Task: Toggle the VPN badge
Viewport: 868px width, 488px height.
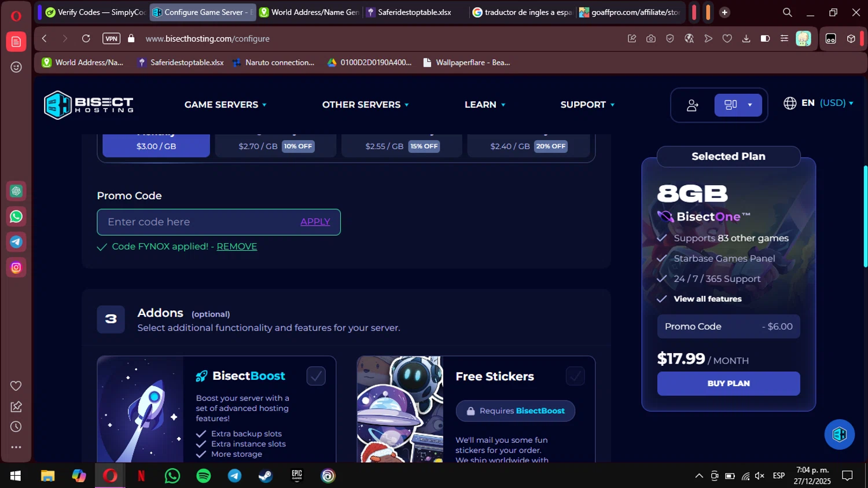Action: (x=111, y=39)
